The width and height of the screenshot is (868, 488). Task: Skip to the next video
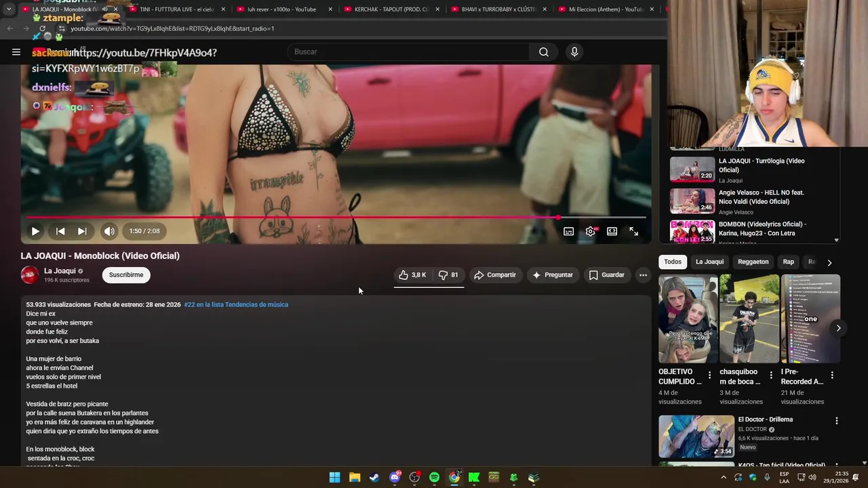82,231
